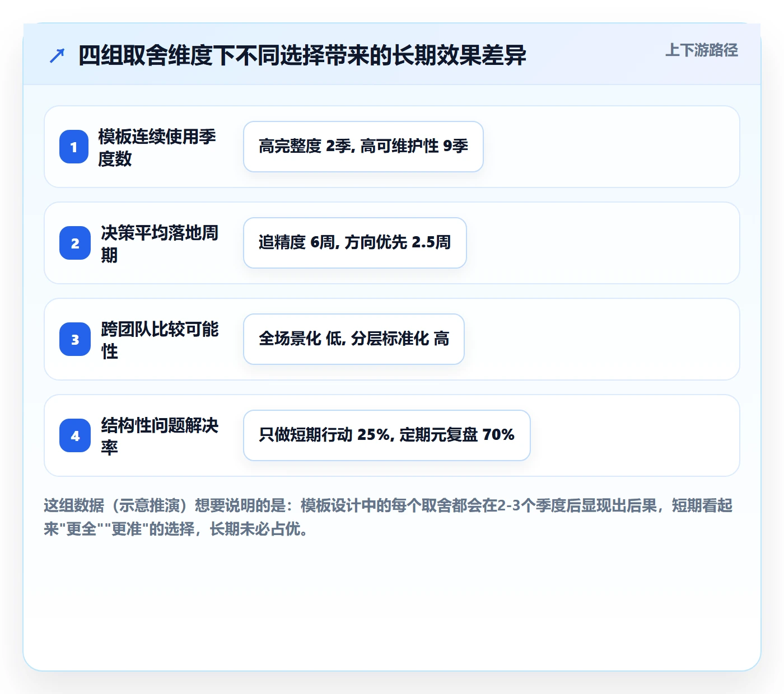This screenshot has width=784, height=694.
Task: Click the 模板连续使用季度数 label
Action: [157, 147]
